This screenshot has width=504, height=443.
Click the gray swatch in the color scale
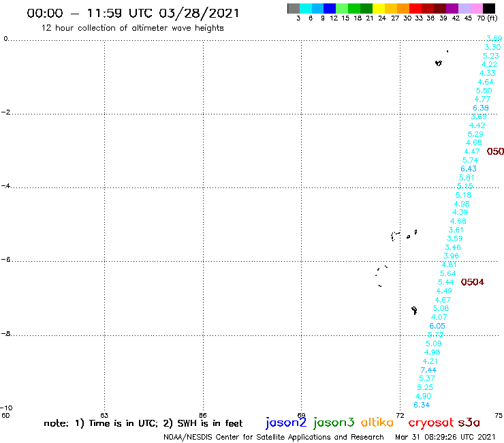[294, 8]
